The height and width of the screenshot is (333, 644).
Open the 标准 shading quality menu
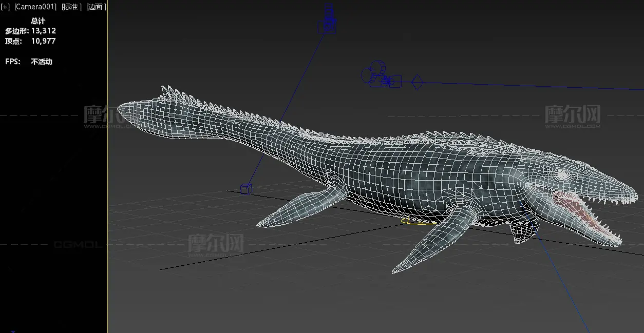click(x=72, y=7)
